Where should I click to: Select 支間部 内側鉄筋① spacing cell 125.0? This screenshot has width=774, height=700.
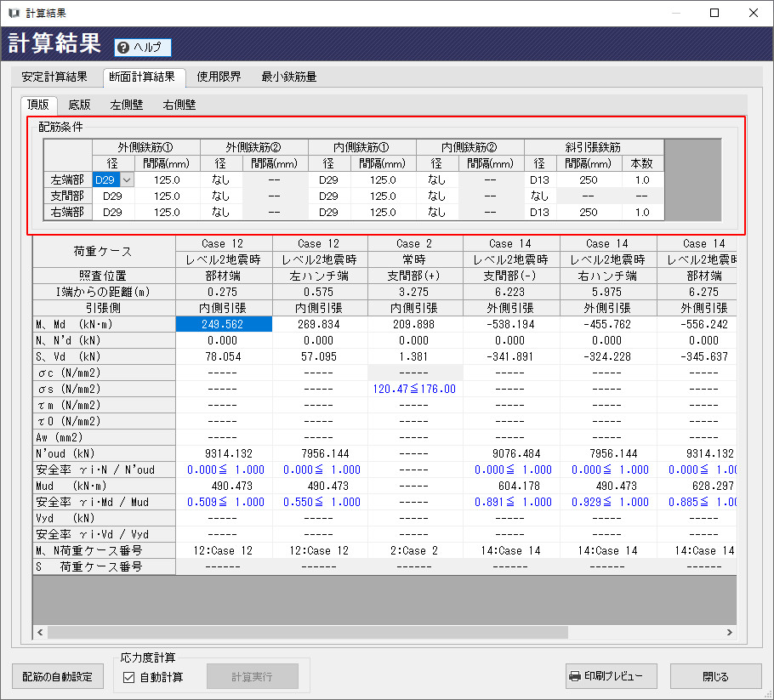click(383, 196)
